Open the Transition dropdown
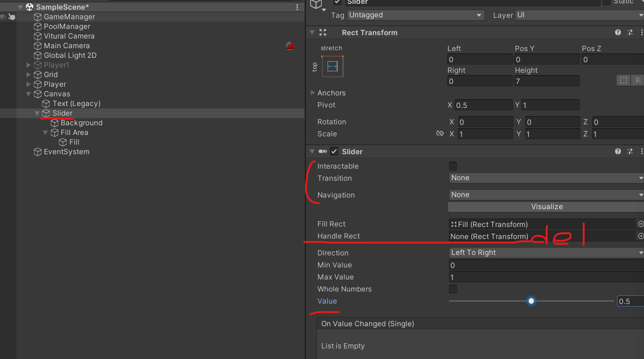The width and height of the screenshot is (644, 359). click(x=546, y=178)
